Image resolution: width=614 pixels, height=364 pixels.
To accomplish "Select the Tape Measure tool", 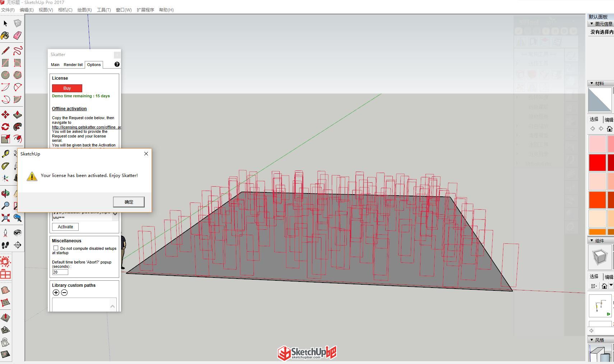I will pos(5,154).
